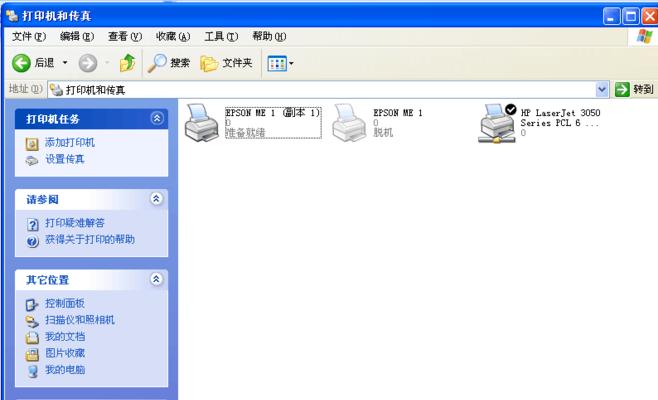Viewport: 658px width, 400px height.
Task: Click the scanners and cameras icon
Action: [32, 322]
